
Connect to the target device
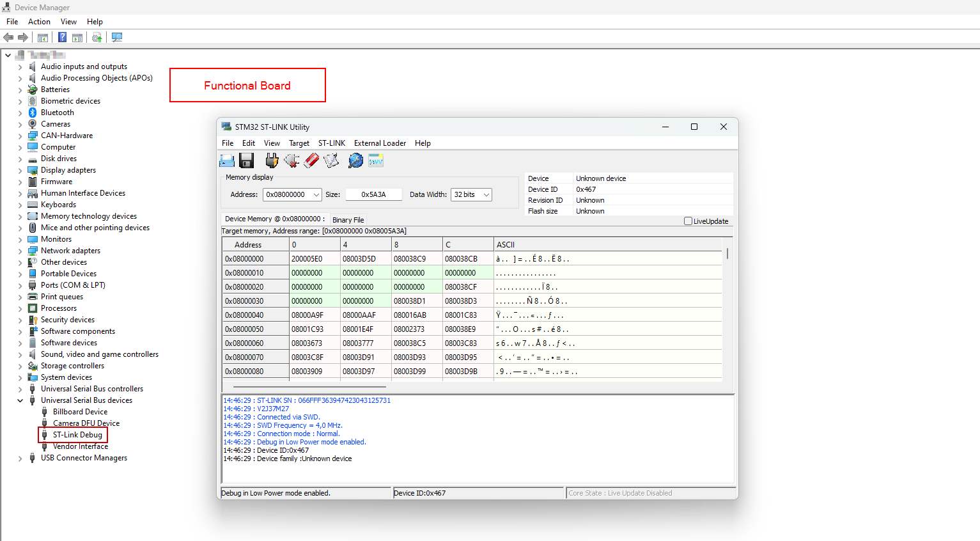coord(272,161)
